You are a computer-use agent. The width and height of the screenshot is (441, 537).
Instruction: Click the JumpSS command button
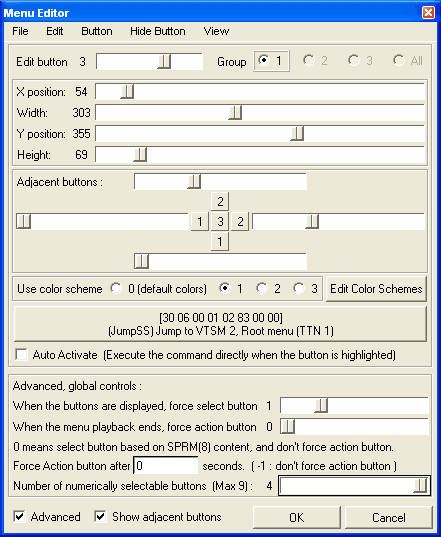click(220, 324)
